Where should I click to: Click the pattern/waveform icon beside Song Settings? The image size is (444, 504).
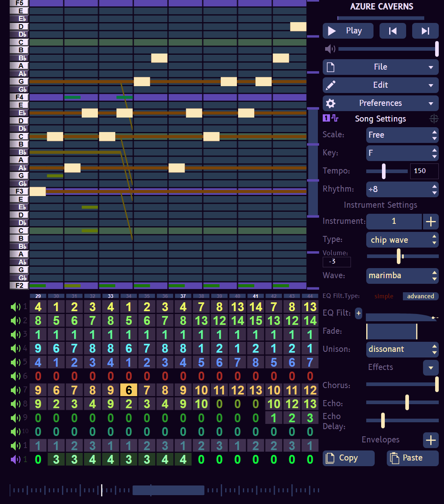pyautogui.click(x=331, y=118)
